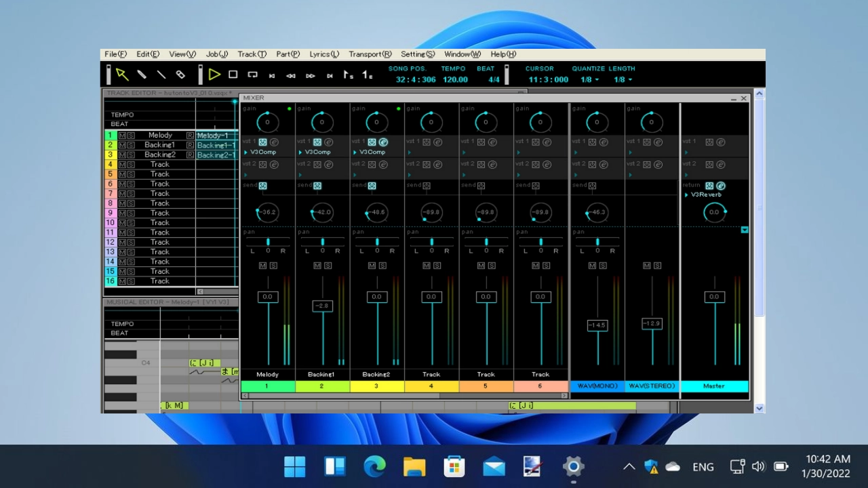This screenshot has height=488, width=868.
Task: Open VST 1 editor on Backing2 channel
Action: coord(383,142)
